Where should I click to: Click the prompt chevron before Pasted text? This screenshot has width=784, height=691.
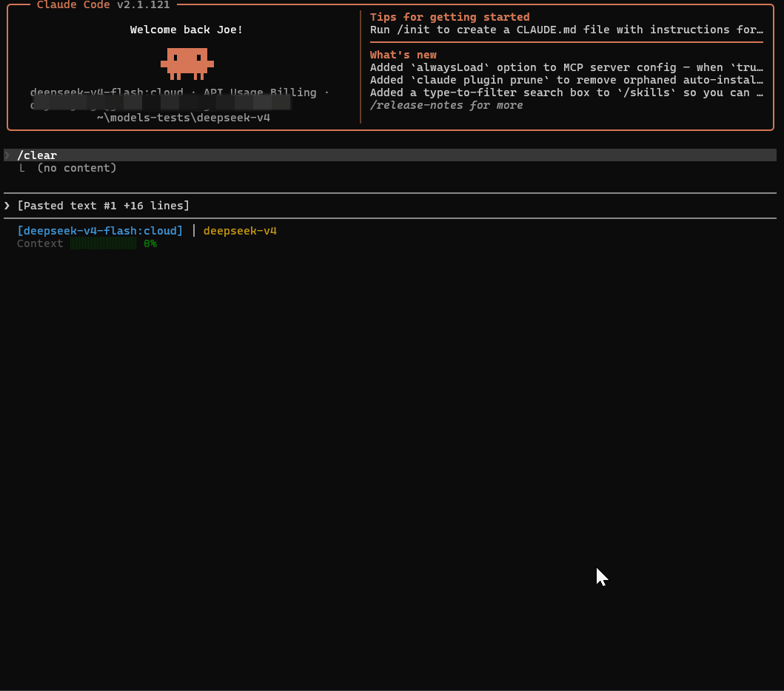click(x=7, y=206)
